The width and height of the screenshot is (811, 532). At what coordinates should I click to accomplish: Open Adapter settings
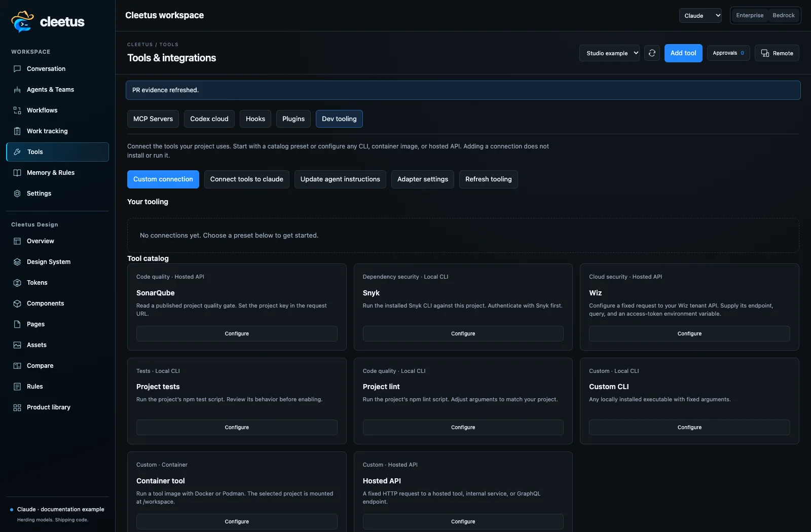[x=423, y=179]
